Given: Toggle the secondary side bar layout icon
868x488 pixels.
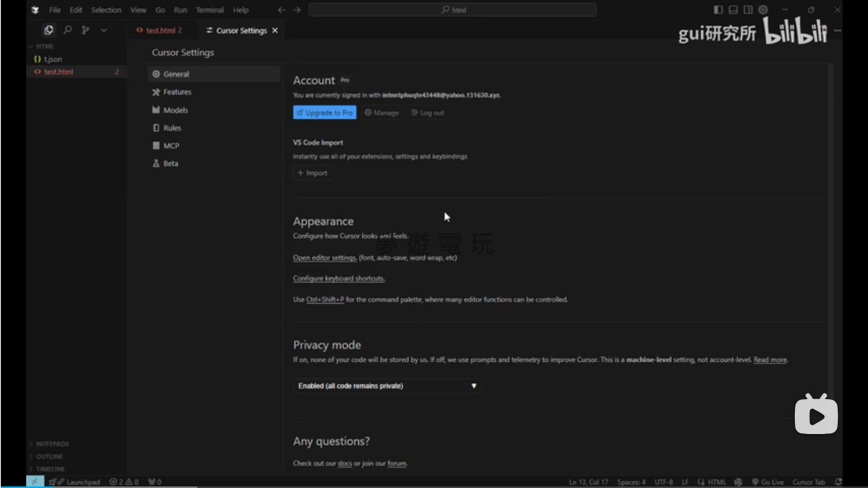Looking at the screenshot, I should pos(748,10).
